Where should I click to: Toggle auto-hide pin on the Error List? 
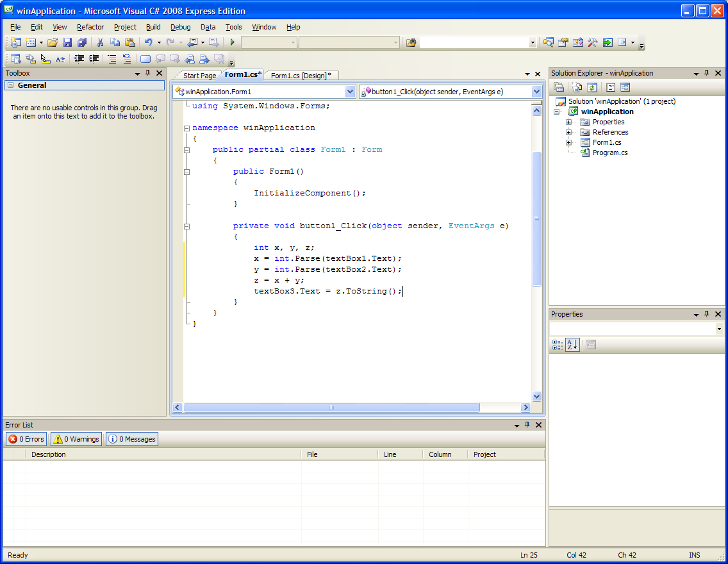(527, 425)
